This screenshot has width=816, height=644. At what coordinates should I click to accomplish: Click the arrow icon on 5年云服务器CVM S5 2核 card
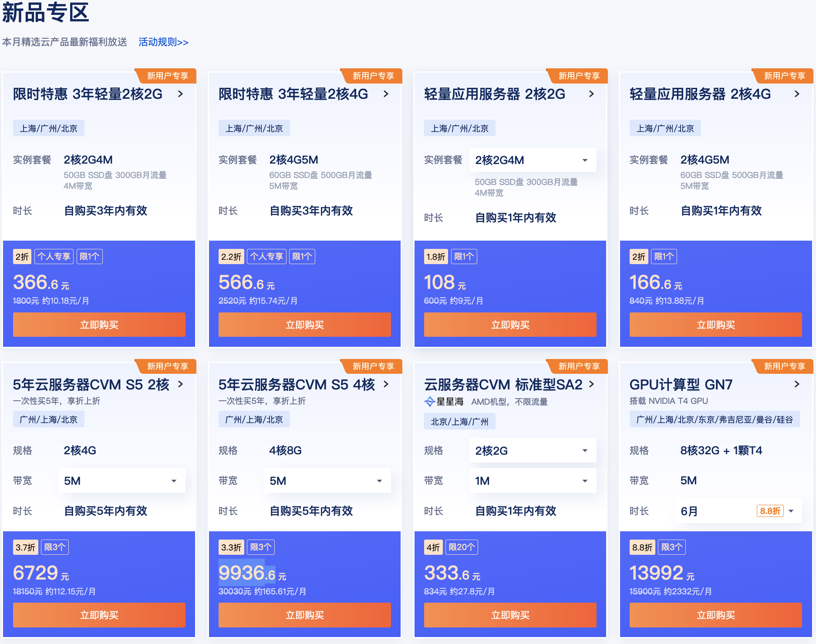180,384
